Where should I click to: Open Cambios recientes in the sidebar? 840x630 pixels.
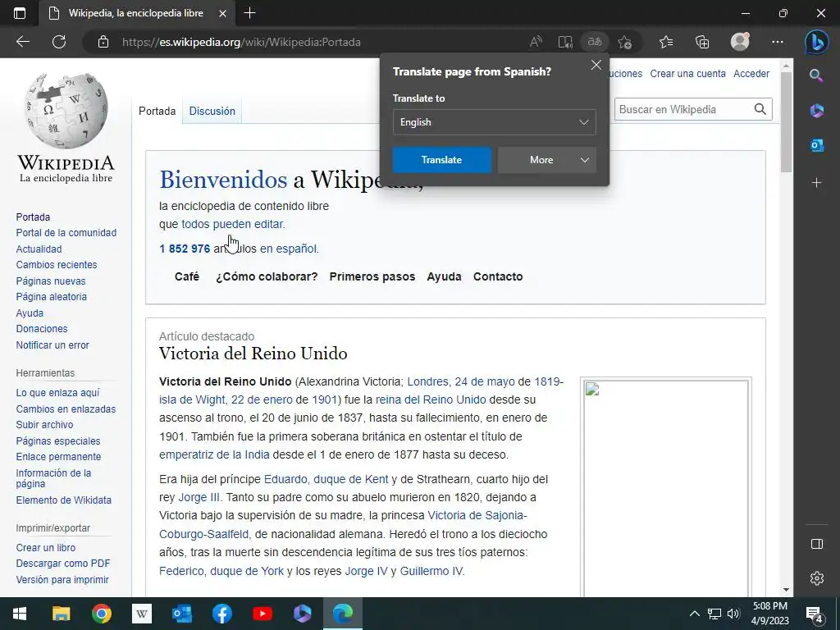click(x=57, y=265)
